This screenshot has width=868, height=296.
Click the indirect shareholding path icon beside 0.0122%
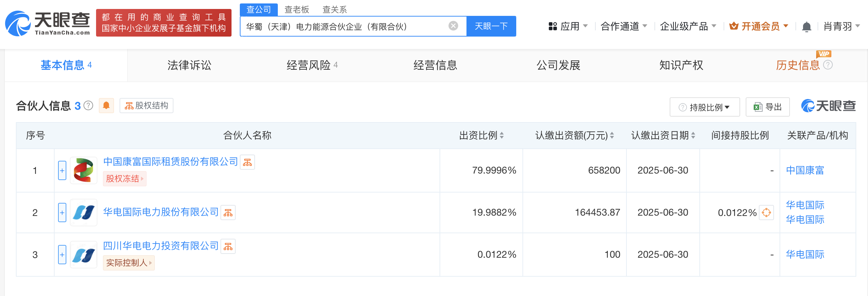pyautogui.click(x=766, y=213)
